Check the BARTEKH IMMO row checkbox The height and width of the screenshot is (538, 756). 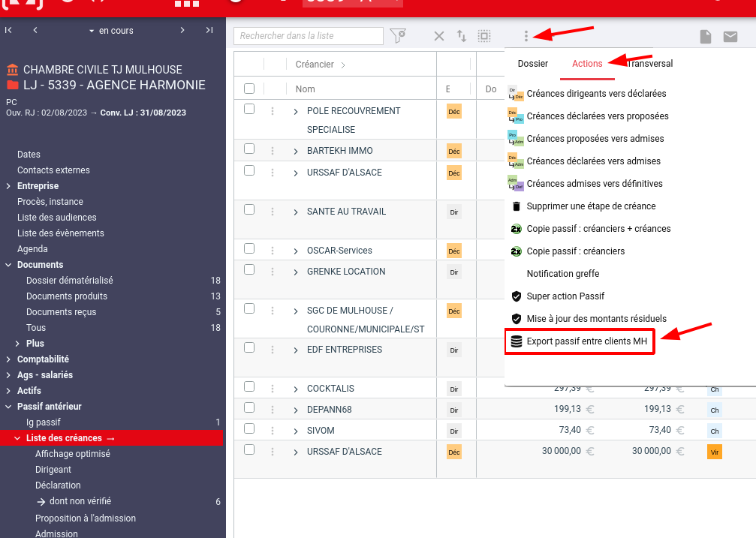coord(249,149)
